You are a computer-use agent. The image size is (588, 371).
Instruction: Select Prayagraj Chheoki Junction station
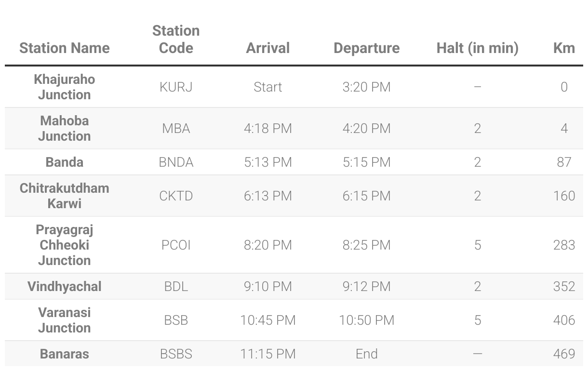65,245
